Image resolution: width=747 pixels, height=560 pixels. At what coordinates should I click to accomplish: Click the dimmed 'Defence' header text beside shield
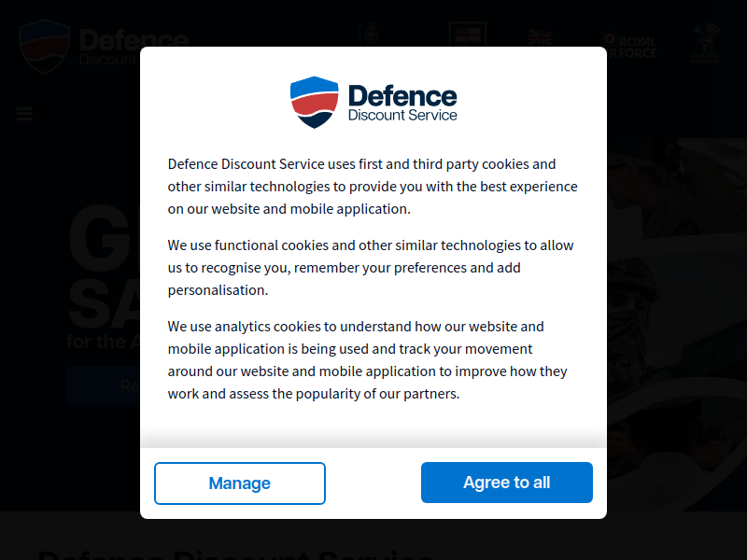tap(134, 40)
